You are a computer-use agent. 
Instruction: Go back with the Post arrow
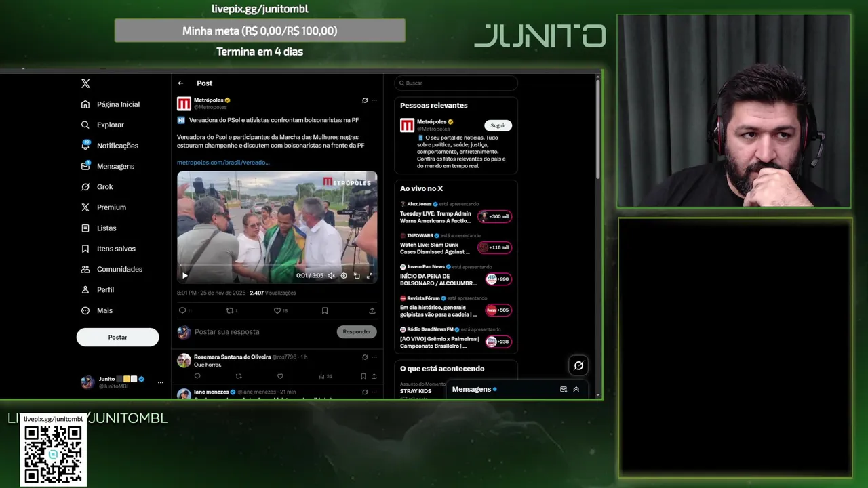[181, 83]
